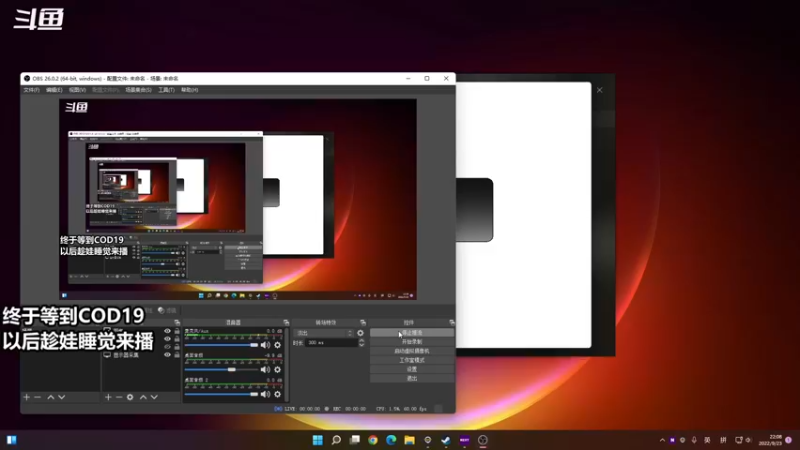This screenshot has height=450, width=800.
Task: Move source up with arrow icon
Action: point(143,397)
